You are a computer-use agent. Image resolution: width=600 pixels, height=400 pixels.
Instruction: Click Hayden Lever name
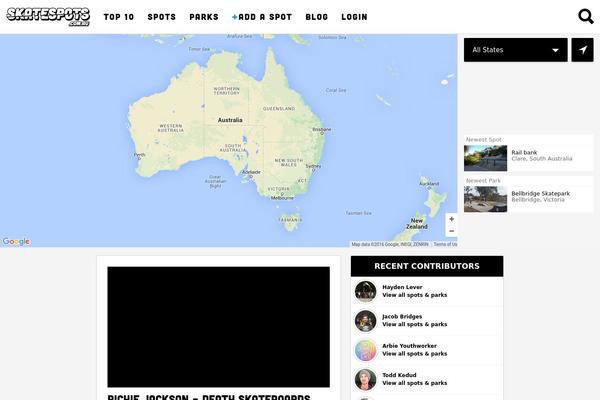(x=402, y=287)
